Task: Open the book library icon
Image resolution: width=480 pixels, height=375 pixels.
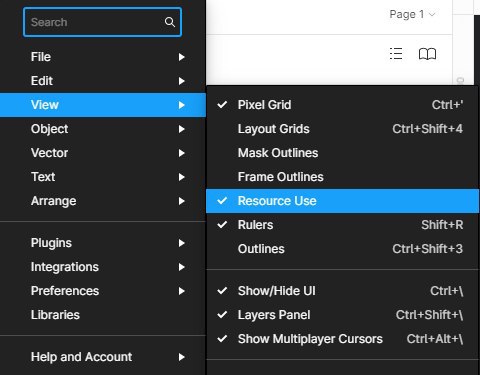Action: point(427,54)
